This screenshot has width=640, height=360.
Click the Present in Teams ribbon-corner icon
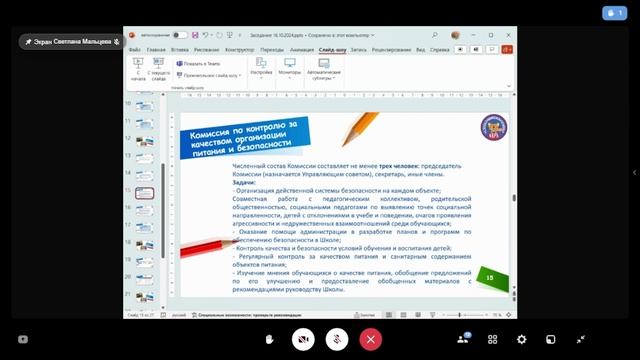(x=476, y=49)
